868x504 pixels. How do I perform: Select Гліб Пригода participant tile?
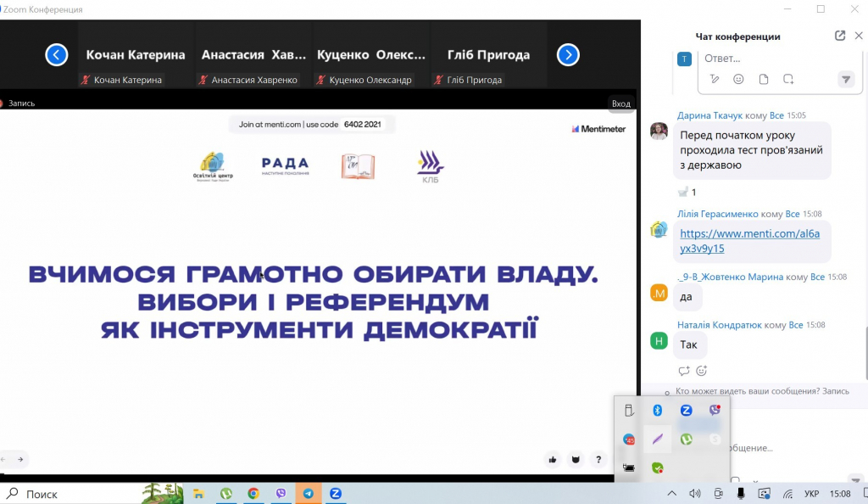click(x=489, y=55)
